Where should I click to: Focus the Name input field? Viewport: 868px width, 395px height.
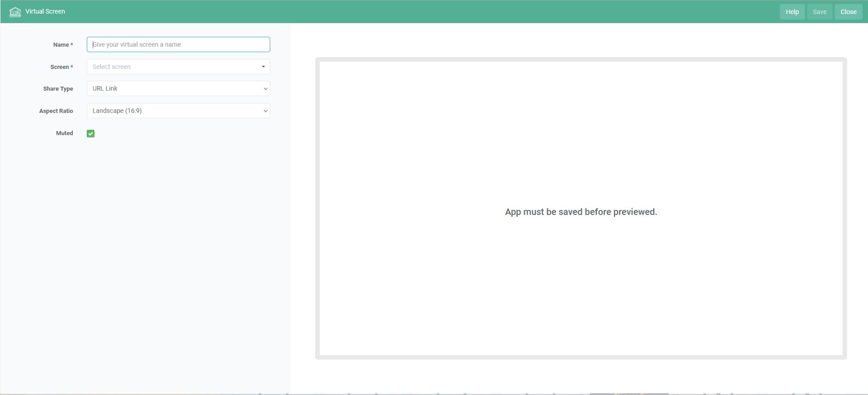[178, 44]
